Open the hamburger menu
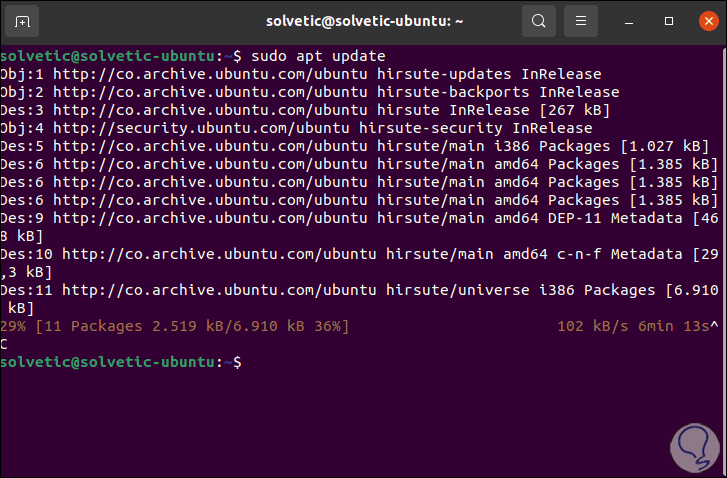 click(x=580, y=21)
